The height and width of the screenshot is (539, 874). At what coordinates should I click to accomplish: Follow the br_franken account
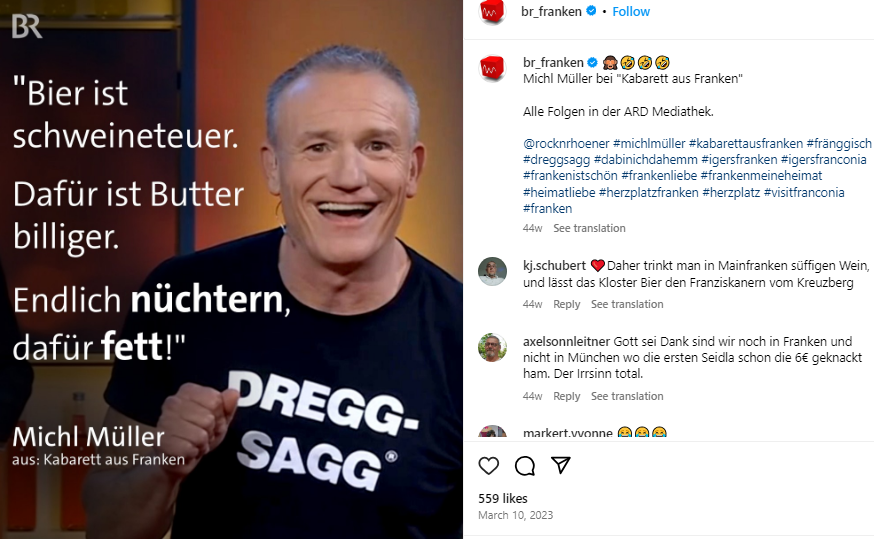click(x=631, y=12)
